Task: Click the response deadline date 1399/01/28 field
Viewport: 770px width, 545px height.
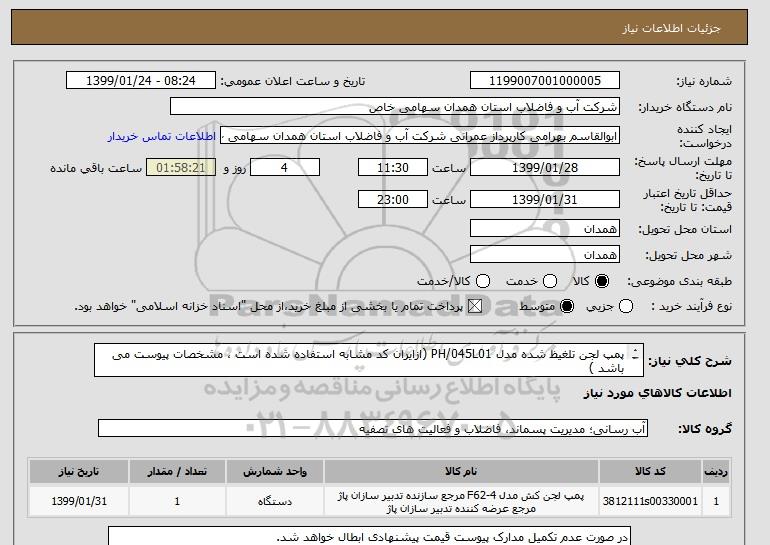Action: 545,167
